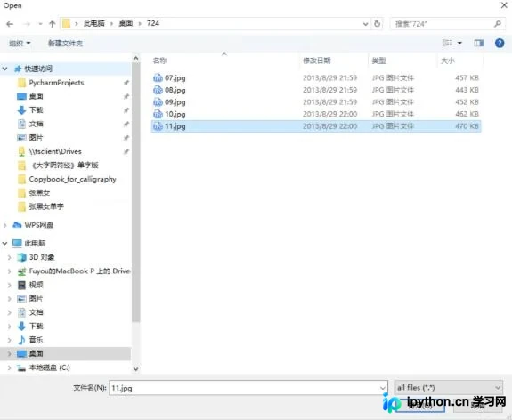Image resolution: width=512 pixels, height=420 pixels.
Task: Open the 张黑女单字 folder
Action: [x=46, y=206]
